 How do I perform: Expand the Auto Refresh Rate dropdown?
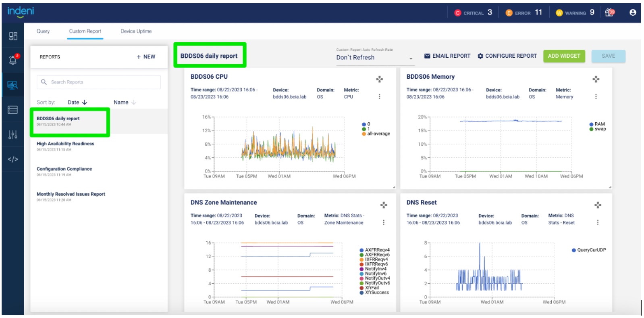(374, 58)
